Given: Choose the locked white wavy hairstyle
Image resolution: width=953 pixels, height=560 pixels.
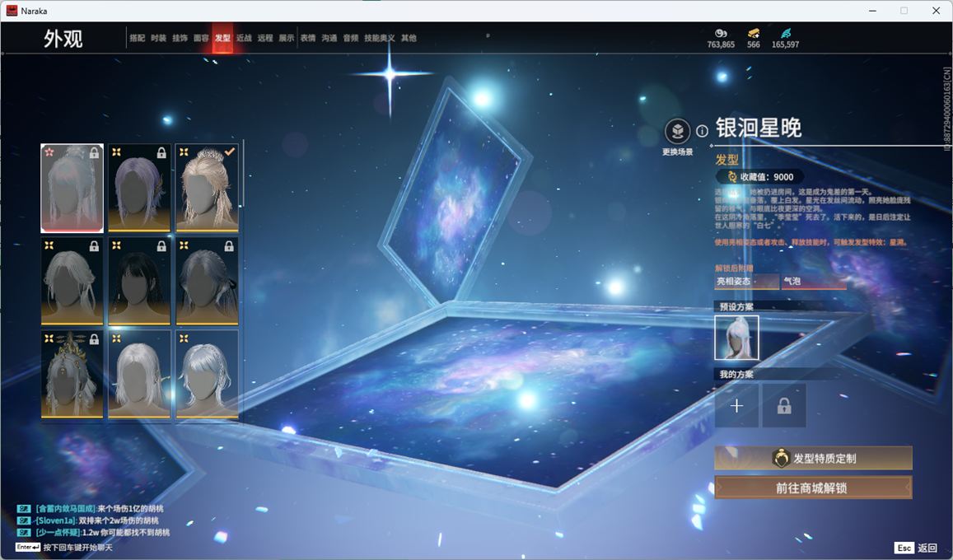Looking at the screenshot, I should click(x=72, y=281).
